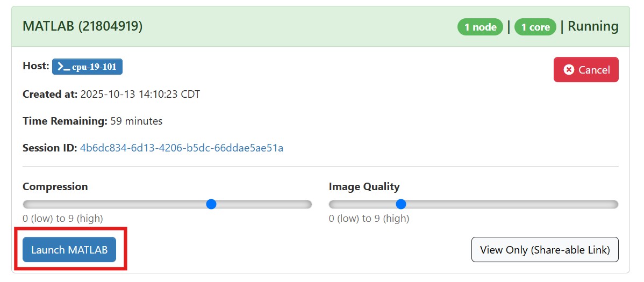Launch MATLAB session
This screenshot has width=644, height=282.
click(x=69, y=250)
